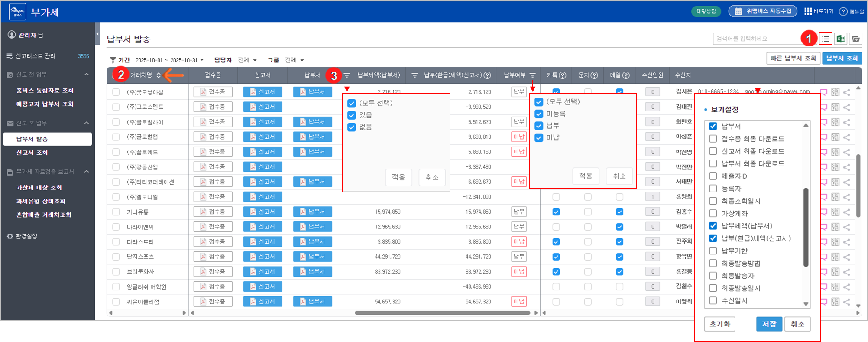Open the 바로가기 shortcut grid icon
The image size is (868, 342).
coord(808,12)
